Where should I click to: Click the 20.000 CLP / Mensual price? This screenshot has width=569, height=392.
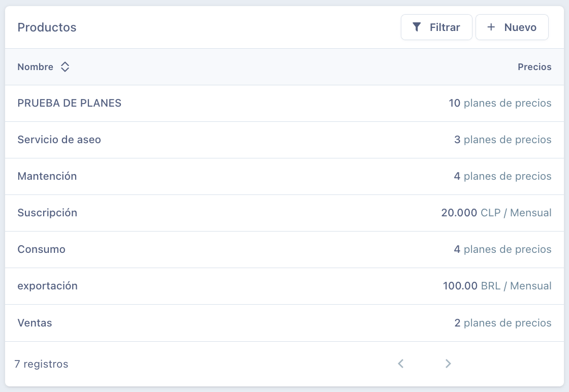click(x=496, y=212)
